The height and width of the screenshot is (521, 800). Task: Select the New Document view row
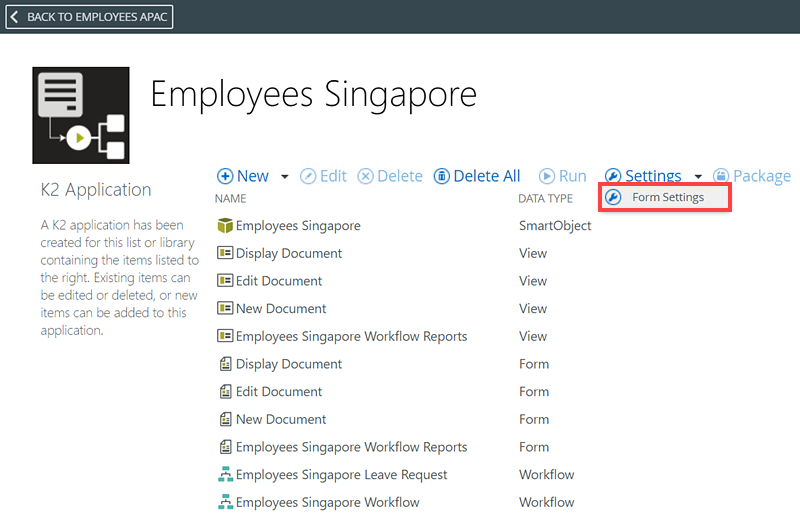(404, 308)
